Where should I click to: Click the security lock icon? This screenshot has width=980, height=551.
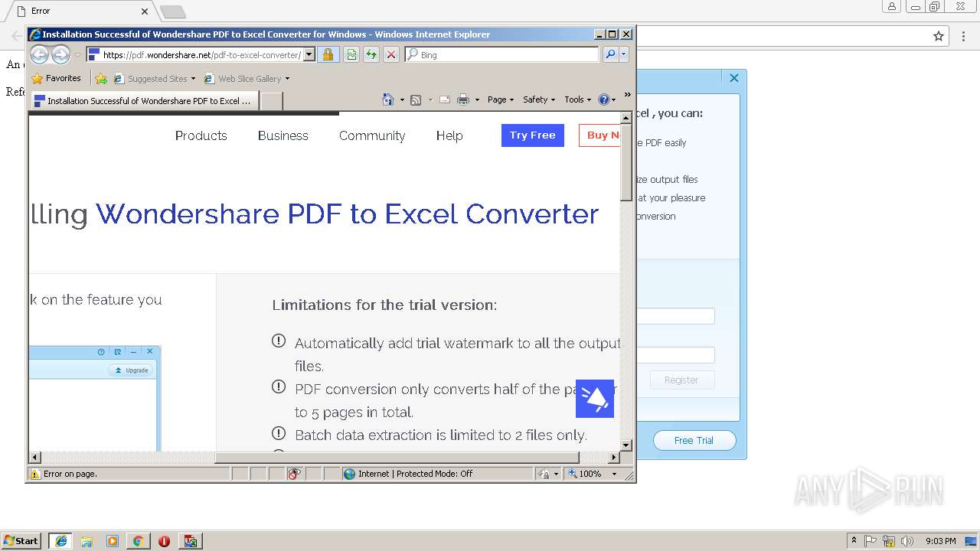coord(328,55)
